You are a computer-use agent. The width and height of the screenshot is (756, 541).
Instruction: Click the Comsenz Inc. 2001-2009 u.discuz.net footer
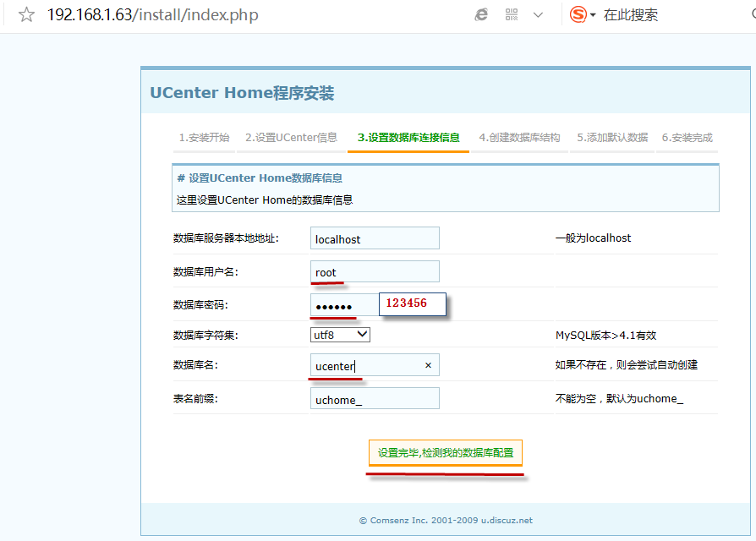(446, 520)
